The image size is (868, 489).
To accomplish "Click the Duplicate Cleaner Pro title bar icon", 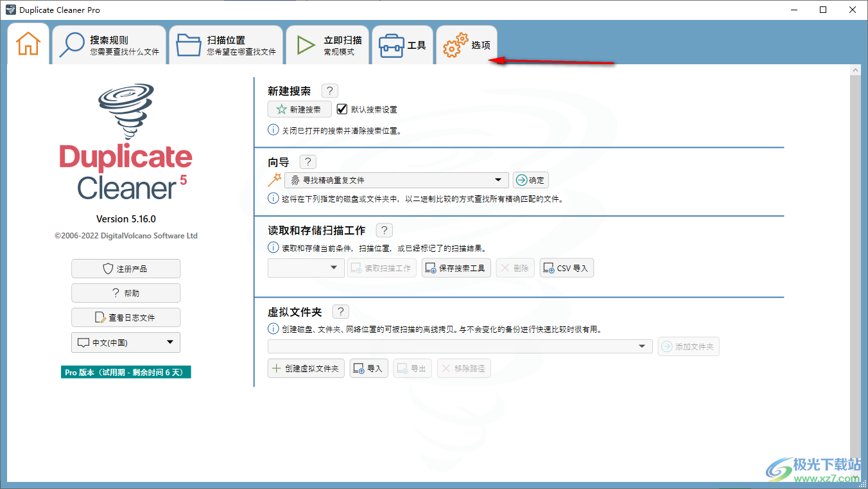I will 10,10.
